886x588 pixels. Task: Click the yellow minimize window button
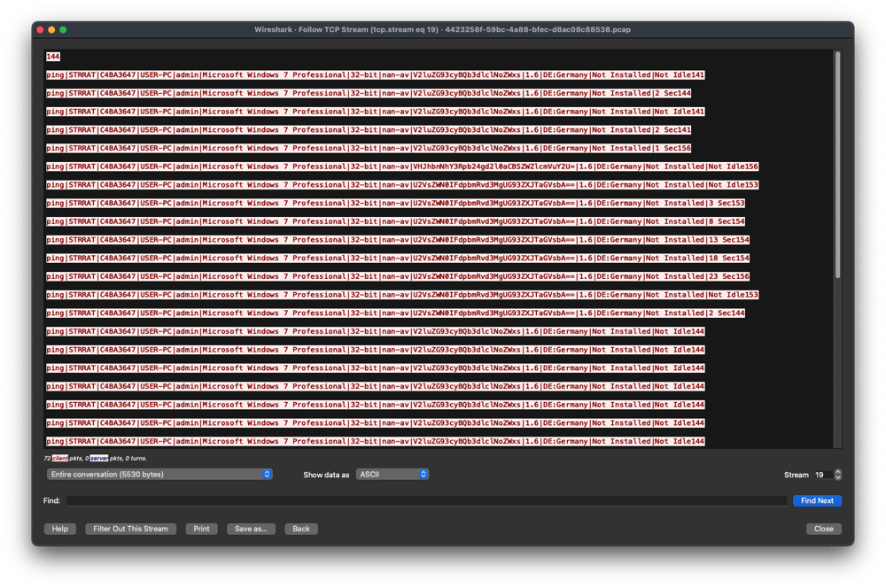click(x=52, y=29)
